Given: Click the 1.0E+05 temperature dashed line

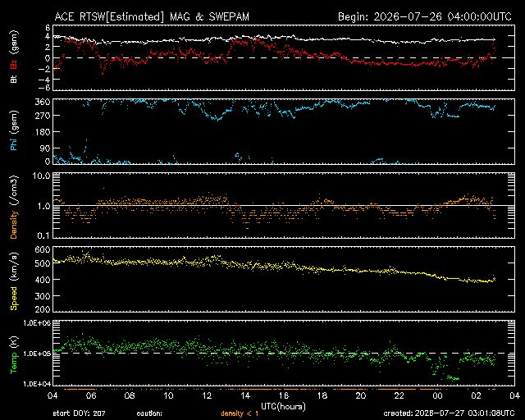Looking at the screenshot, I should point(284,353).
